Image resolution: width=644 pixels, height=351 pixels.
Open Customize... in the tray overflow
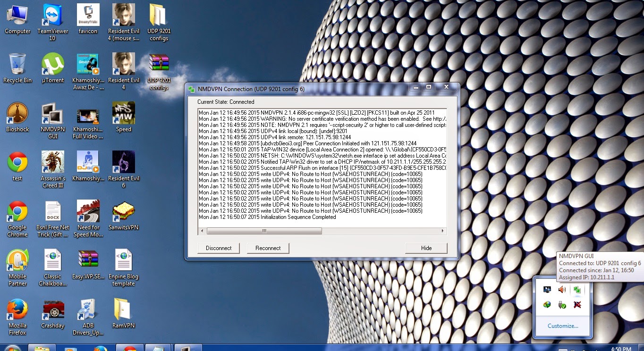coord(563,326)
